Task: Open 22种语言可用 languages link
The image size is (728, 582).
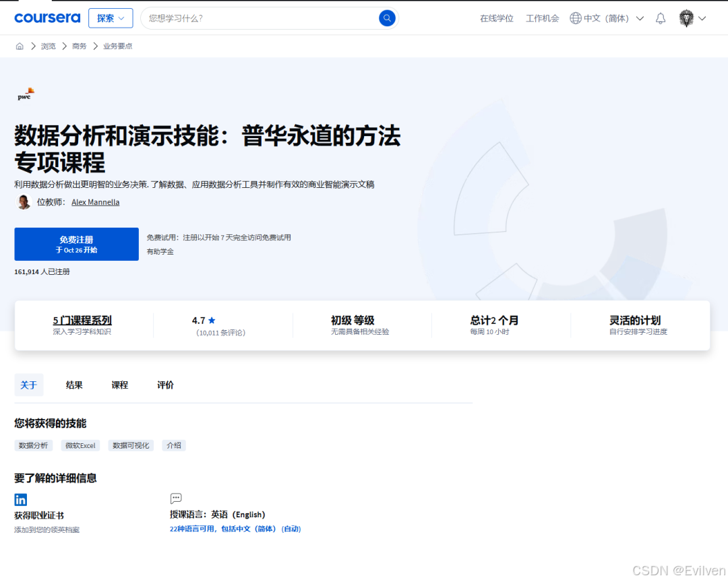Action: click(235, 529)
